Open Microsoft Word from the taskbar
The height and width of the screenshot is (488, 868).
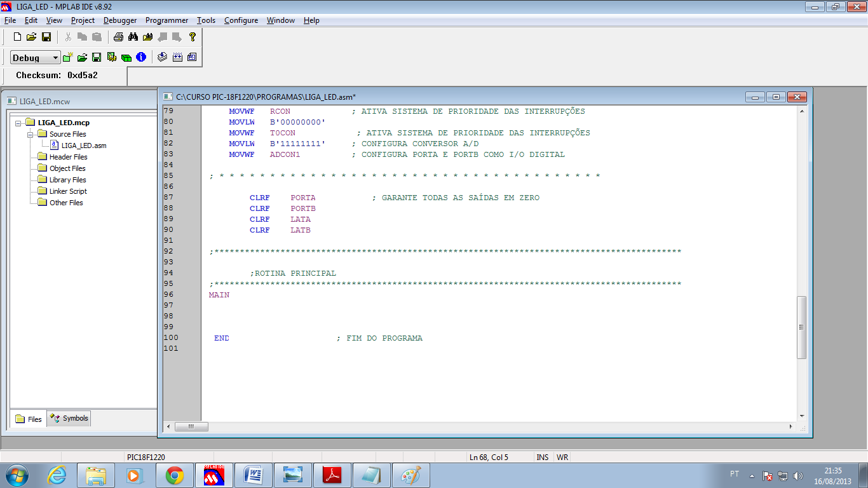click(254, 475)
